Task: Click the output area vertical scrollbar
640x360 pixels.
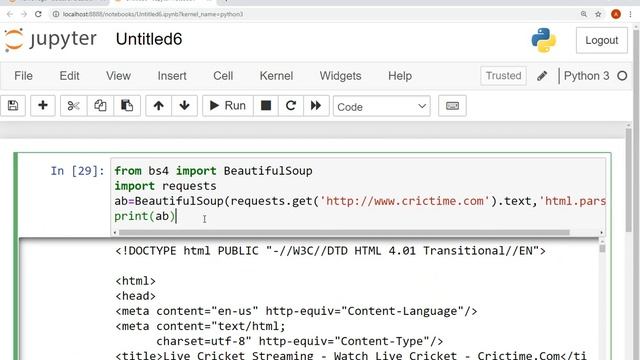Action: (602, 249)
